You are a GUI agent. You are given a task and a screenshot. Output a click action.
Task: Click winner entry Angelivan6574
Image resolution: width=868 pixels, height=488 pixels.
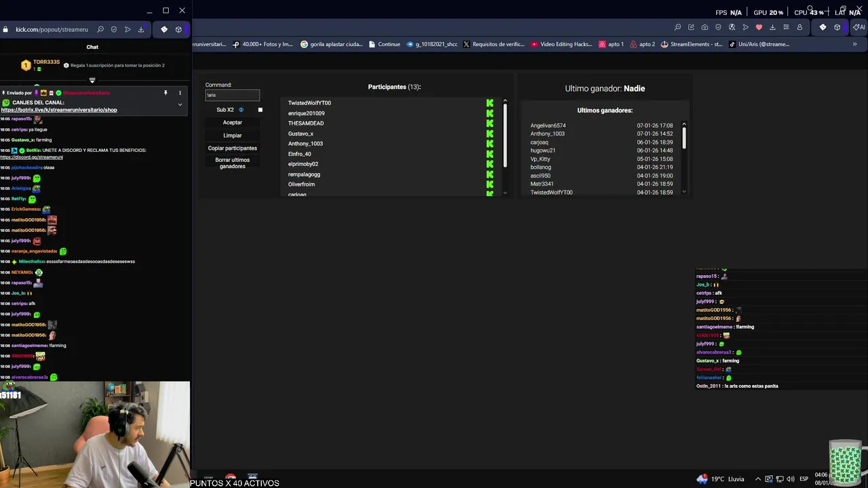tap(548, 125)
